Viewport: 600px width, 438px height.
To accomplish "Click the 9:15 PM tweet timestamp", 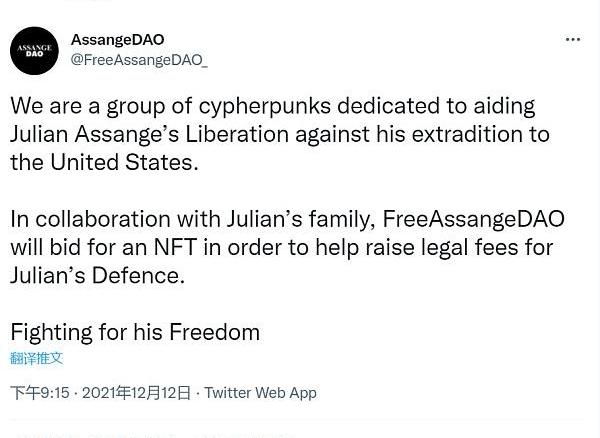I will tap(40, 393).
